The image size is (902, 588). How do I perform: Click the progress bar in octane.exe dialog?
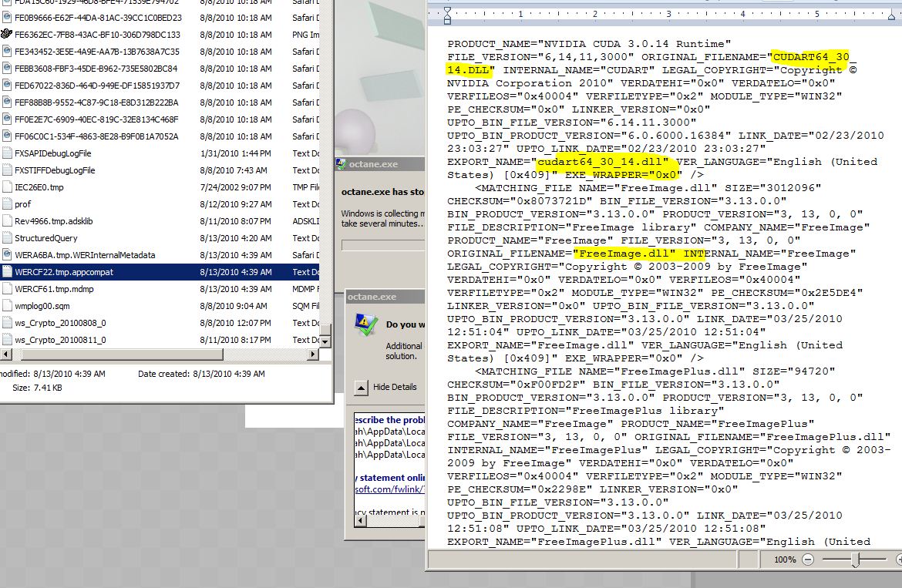coord(383,245)
